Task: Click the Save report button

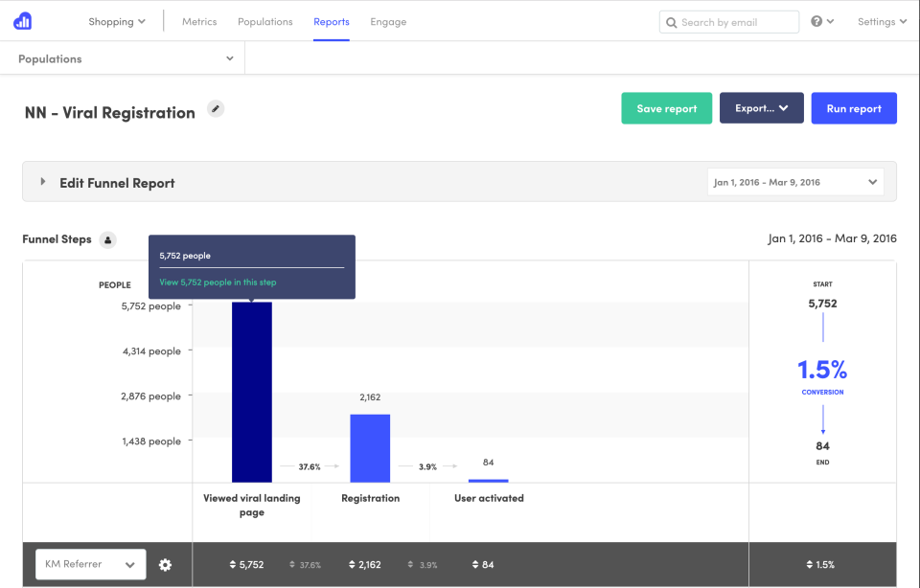Action: [666, 108]
